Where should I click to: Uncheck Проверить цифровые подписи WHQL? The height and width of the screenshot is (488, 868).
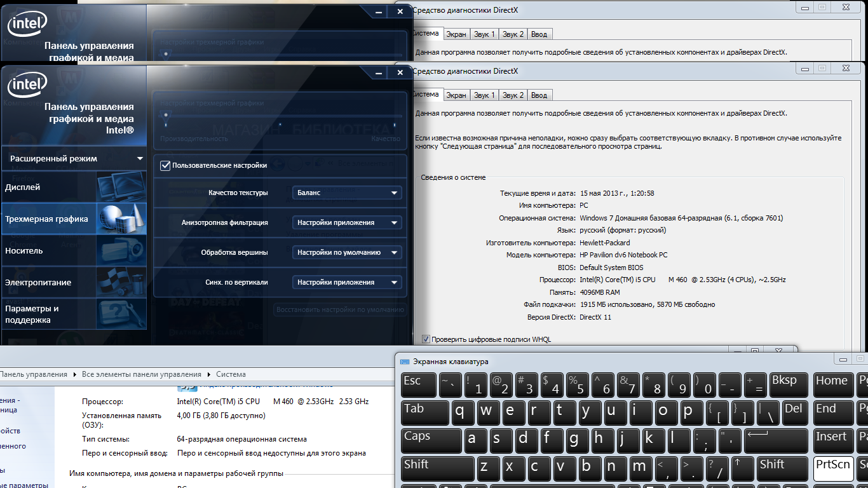426,339
